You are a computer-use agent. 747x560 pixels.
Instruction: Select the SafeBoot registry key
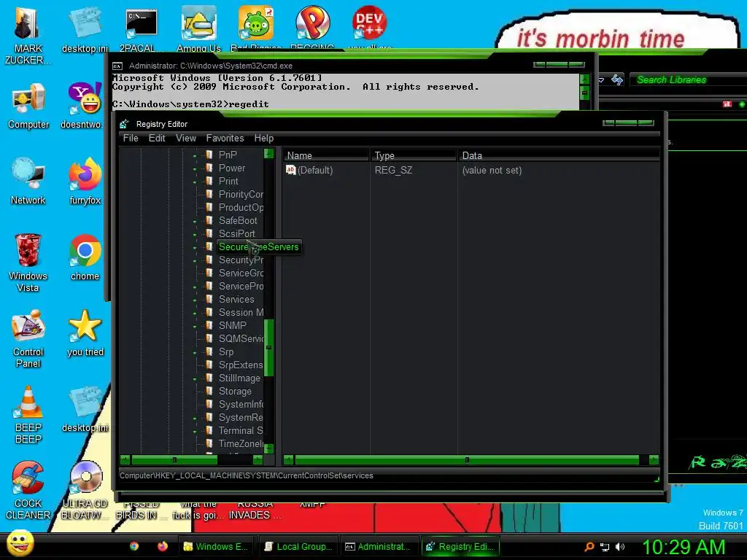pyautogui.click(x=238, y=220)
